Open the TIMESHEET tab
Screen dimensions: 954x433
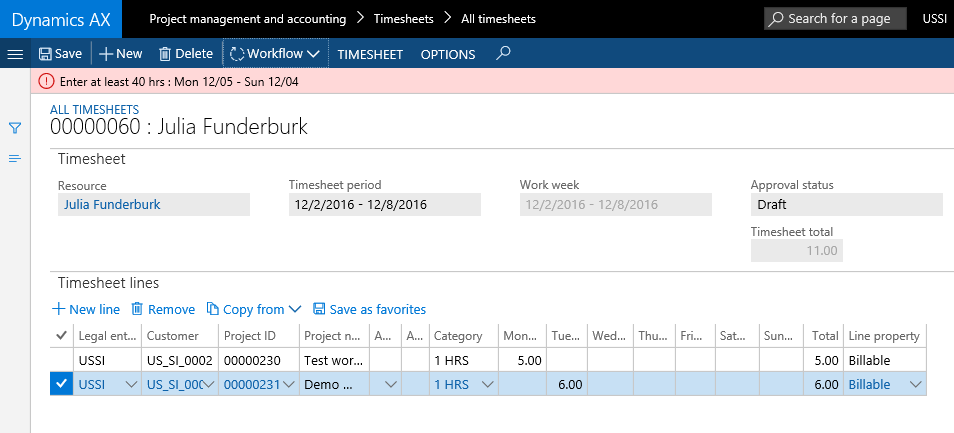[x=370, y=54]
